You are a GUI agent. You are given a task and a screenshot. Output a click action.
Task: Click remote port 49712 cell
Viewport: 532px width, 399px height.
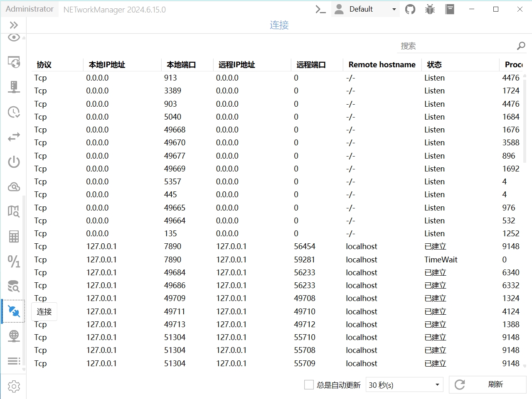(305, 324)
